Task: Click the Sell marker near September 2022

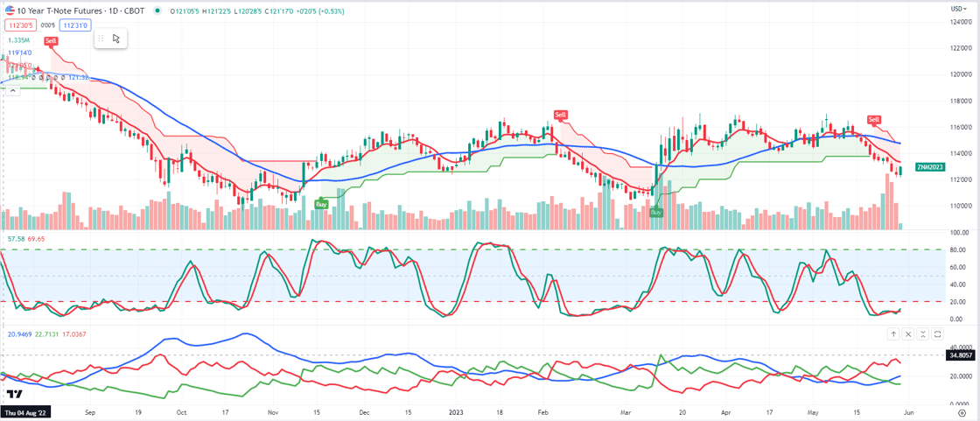Action: [x=52, y=40]
